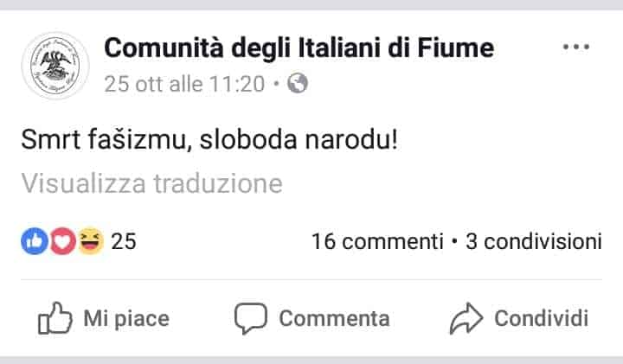This screenshot has width=623, height=364.
Task: Open the three-dot post options menu
Action: pyautogui.click(x=575, y=47)
